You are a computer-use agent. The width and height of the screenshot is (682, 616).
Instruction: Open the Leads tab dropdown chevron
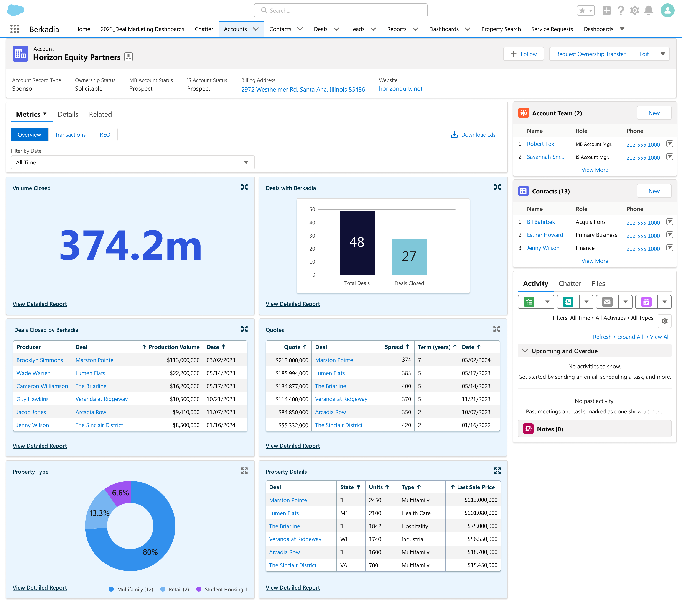click(x=373, y=29)
